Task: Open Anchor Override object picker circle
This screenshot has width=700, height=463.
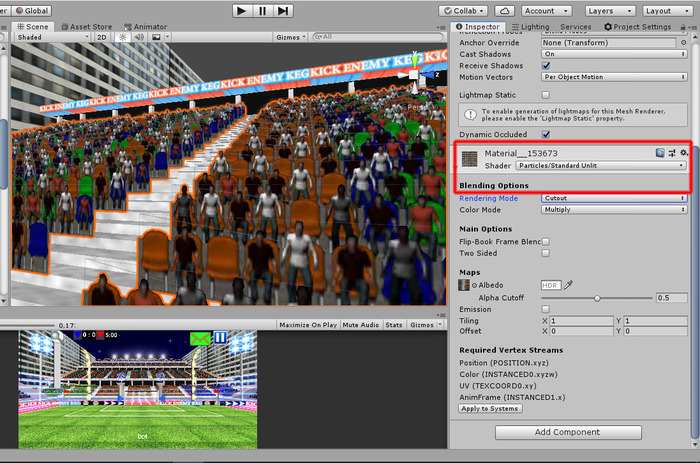Action: tap(683, 42)
